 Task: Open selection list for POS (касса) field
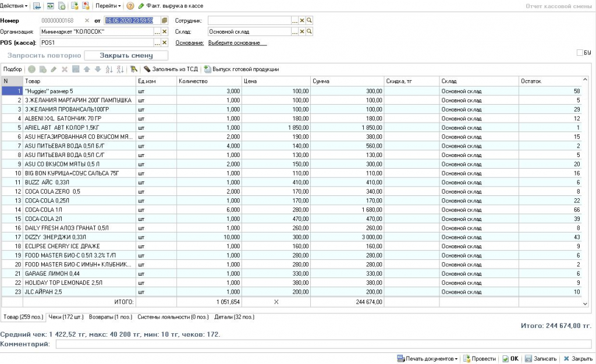[x=157, y=43]
